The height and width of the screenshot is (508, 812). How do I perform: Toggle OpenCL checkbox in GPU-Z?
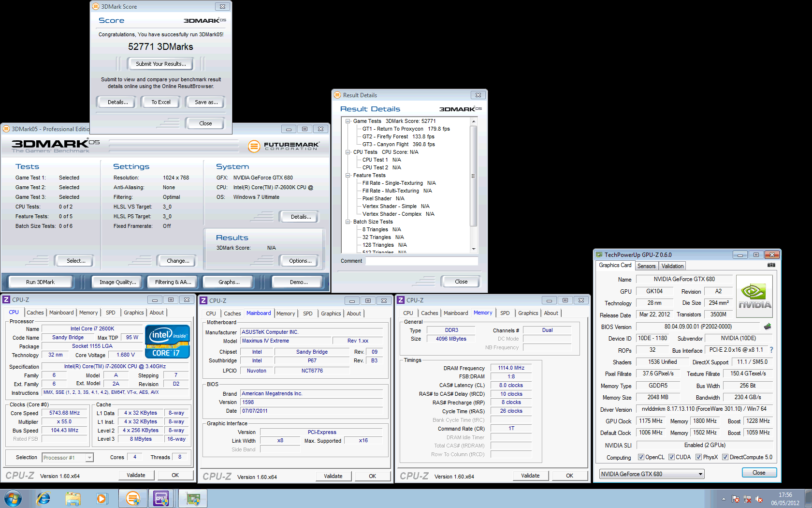641,457
